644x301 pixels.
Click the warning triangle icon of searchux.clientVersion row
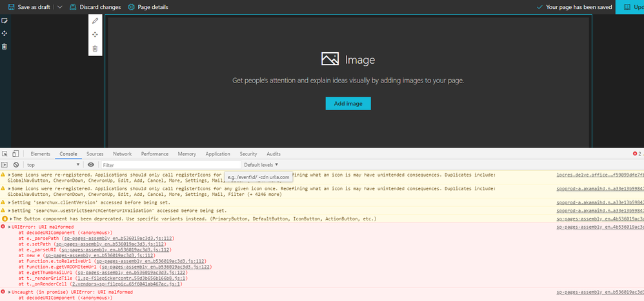[x=3, y=202]
